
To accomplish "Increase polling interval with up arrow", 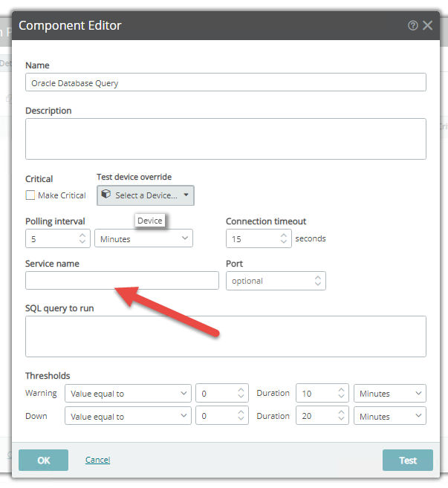I will coord(82,235).
